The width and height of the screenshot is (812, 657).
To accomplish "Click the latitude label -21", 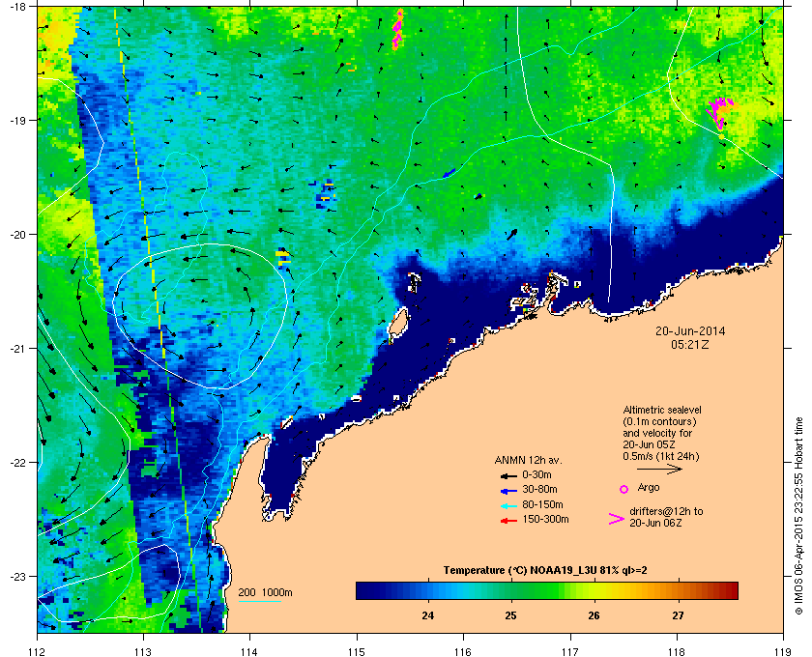I will pos(18,349).
